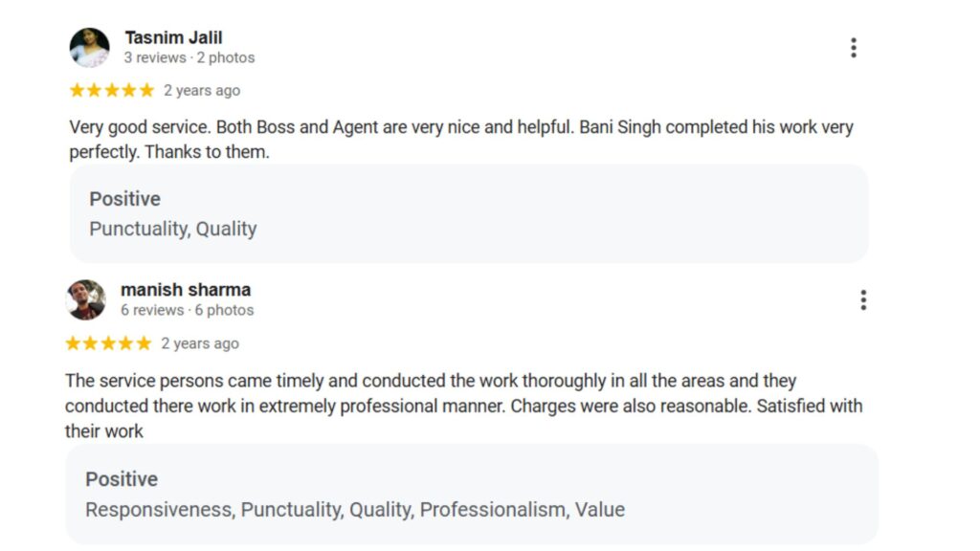Click the first star in Tasnim's rating
The height and width of the screenshot is (551, 980).
78,91
